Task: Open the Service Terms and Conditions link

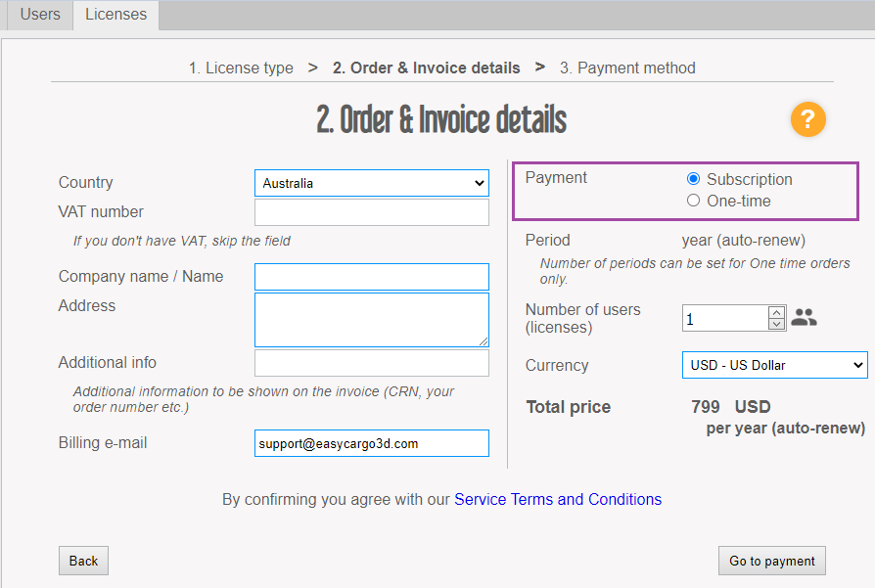Action: pyautogui.click(x=558, y=499)
